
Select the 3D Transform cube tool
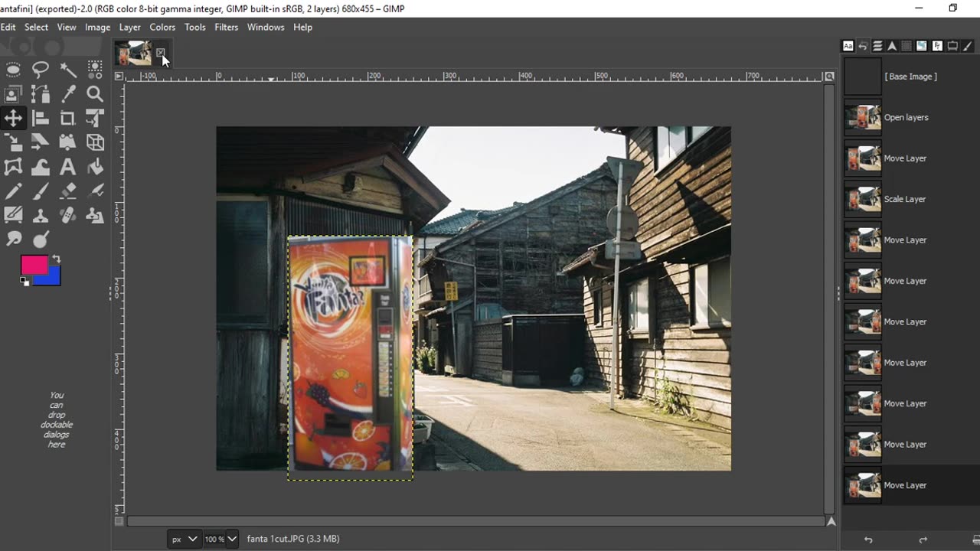coord(95,142)
